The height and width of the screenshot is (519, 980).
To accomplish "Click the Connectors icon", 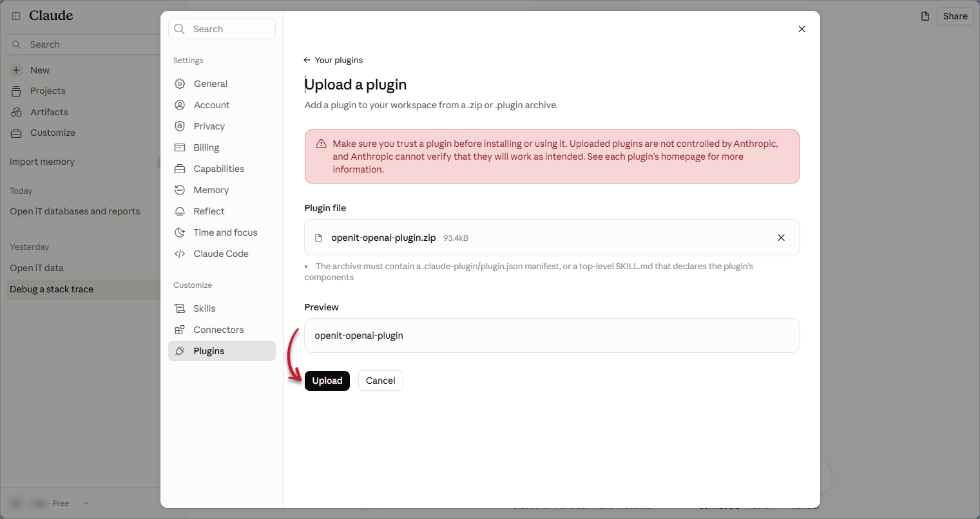I will click(180, 330).
